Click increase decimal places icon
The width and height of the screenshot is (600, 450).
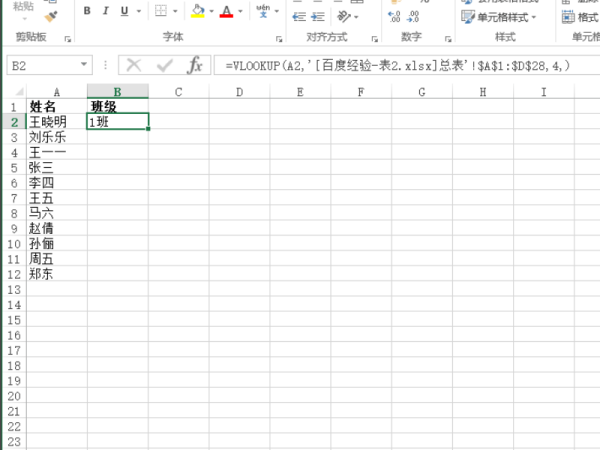pos(395,17)
